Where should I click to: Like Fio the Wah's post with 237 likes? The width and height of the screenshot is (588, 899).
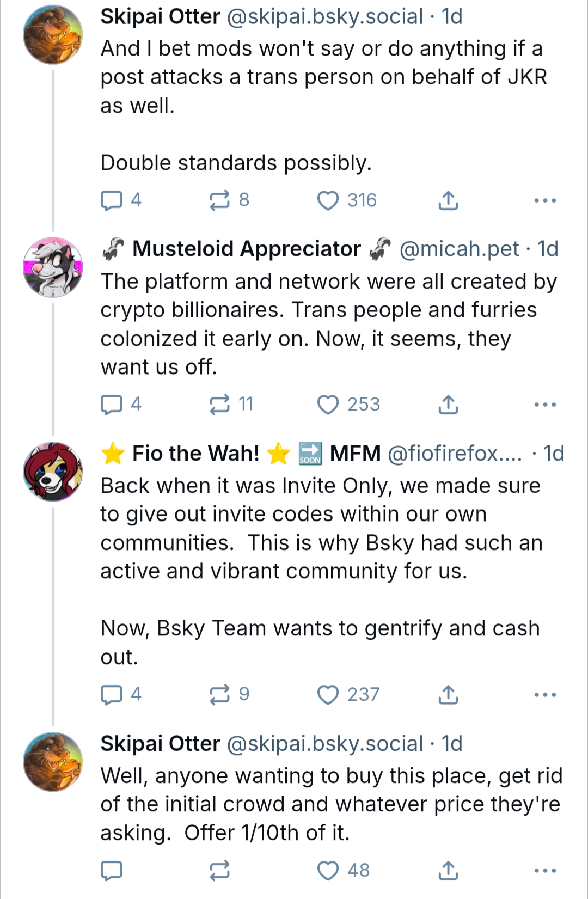[328, 695]
